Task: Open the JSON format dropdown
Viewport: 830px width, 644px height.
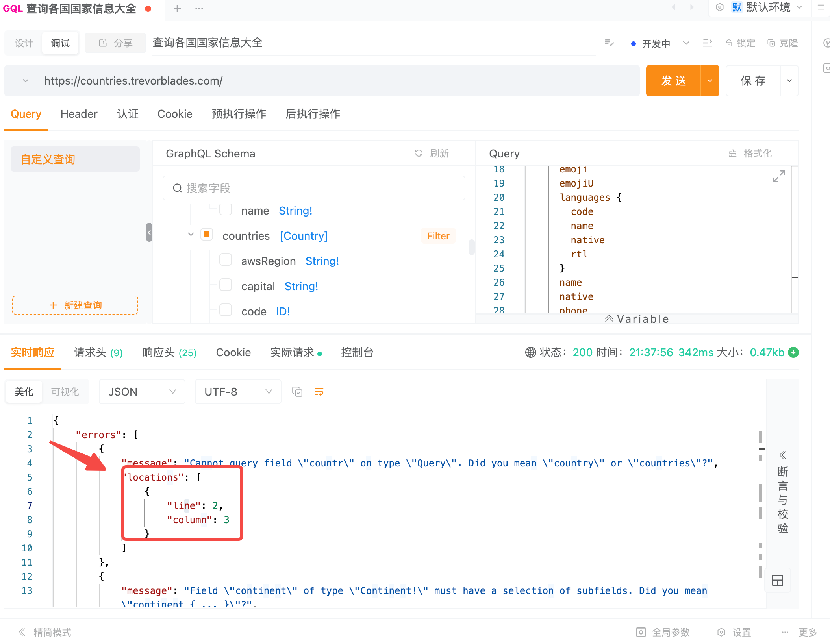Action: [x=142, y=392]
